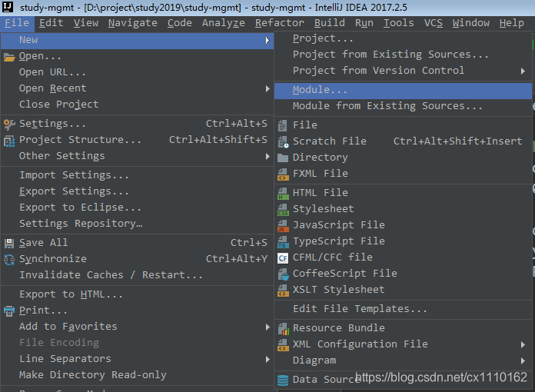
Task: Click the Scratch File icon
Action: coord(283,142)
